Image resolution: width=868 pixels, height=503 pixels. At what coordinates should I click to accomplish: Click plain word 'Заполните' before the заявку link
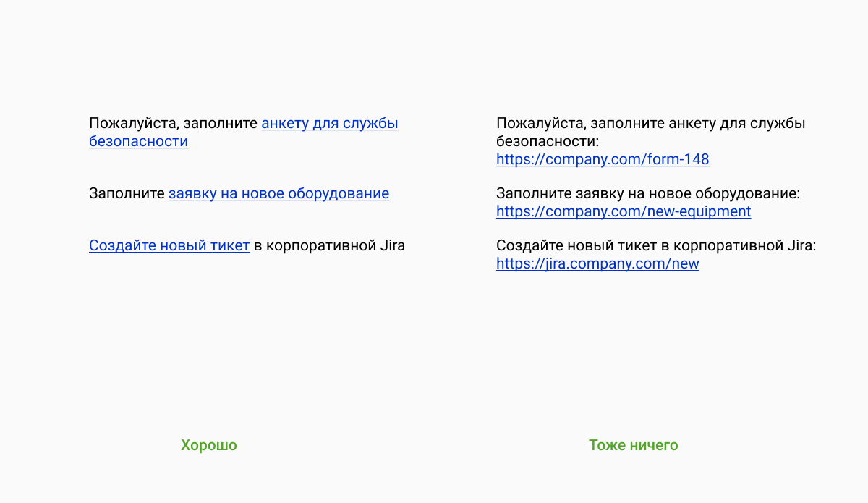[127, 194]
